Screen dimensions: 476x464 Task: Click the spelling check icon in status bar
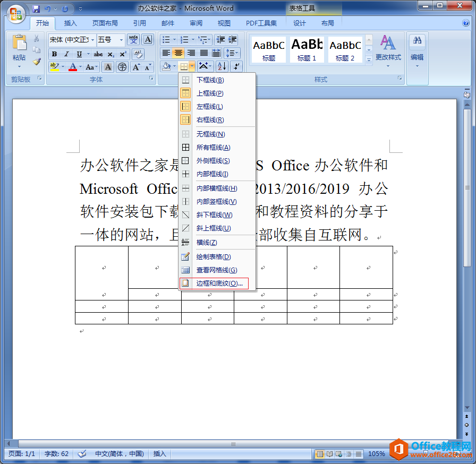pyautogui.click(x=82, y=454)
